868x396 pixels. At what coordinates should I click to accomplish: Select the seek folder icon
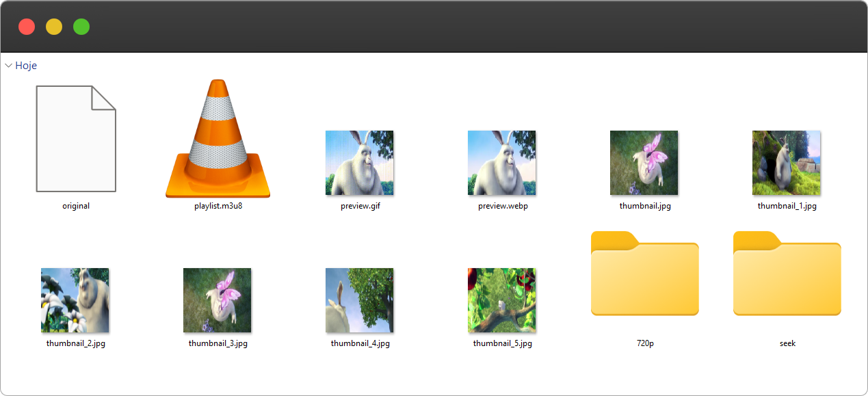(x=787, y=274)
